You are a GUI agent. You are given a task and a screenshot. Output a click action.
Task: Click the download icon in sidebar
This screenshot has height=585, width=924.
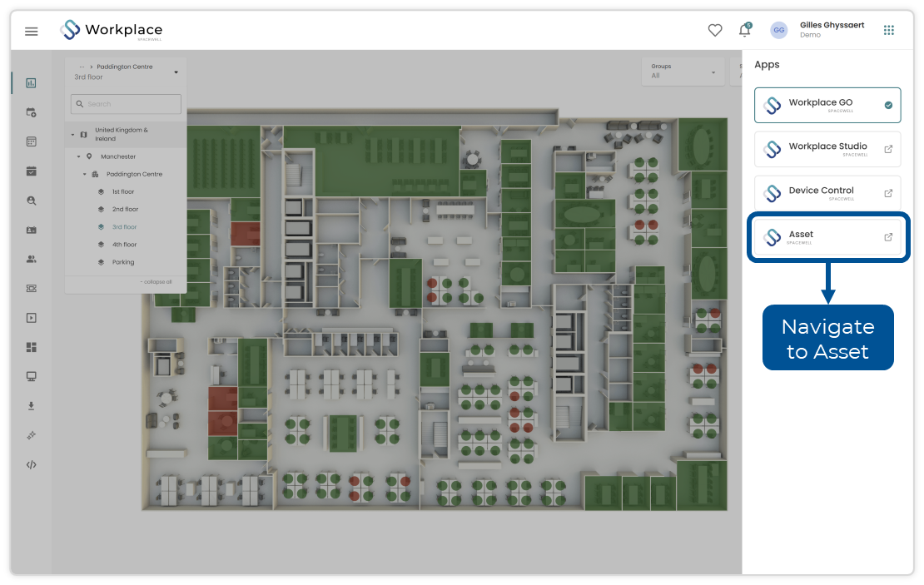32,406
